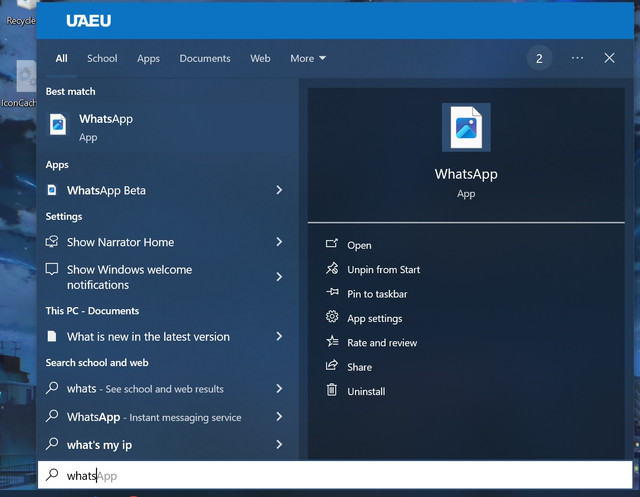
Task: Click the WhatsApp Beta app icon
Action: coord(52,190)
